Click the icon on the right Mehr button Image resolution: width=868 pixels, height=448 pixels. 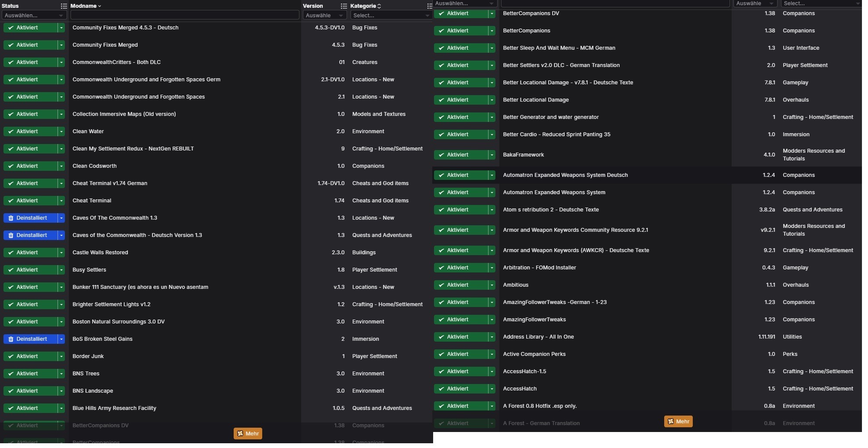(671, 422)
